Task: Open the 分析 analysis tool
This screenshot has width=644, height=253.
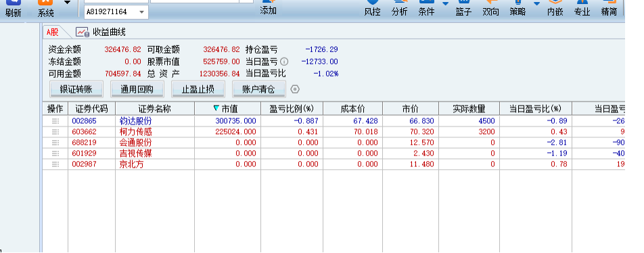Action: 399,8
